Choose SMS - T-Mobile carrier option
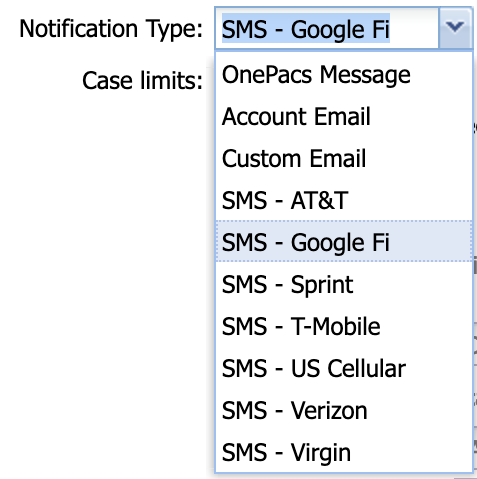 [x=344, y=326]
